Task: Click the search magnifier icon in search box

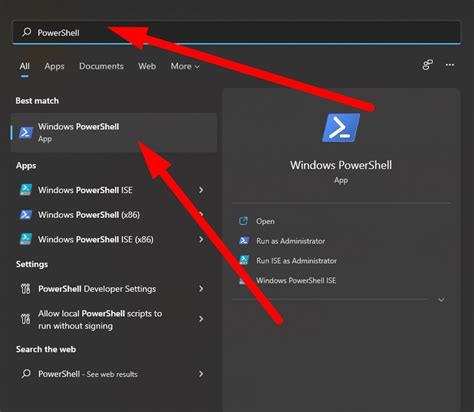Action: point(26,32)
